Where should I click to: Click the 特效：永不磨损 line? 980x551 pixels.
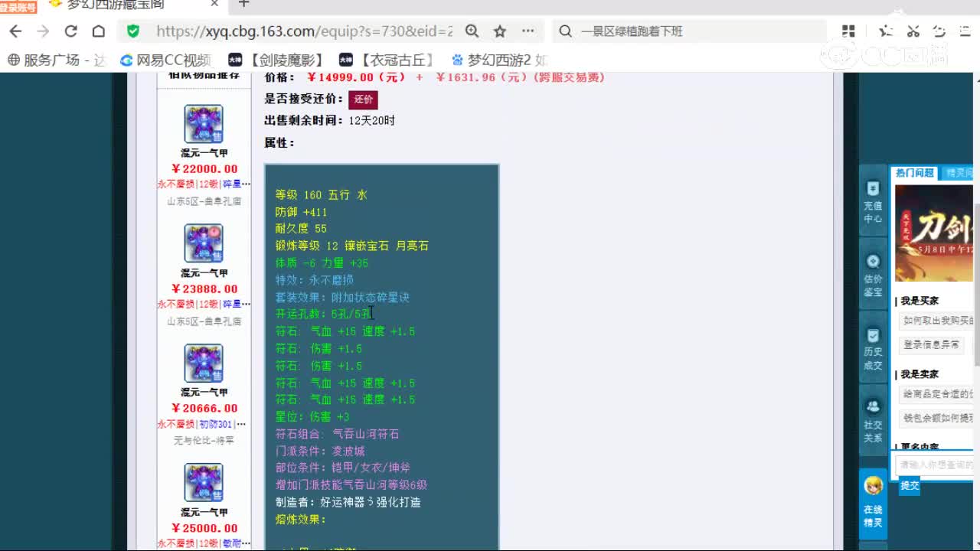(x=315, y=280)
